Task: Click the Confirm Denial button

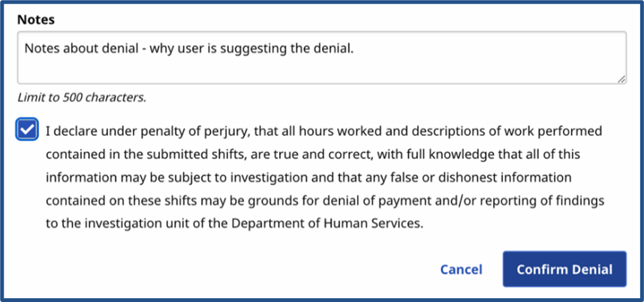Action: point(564,269)
